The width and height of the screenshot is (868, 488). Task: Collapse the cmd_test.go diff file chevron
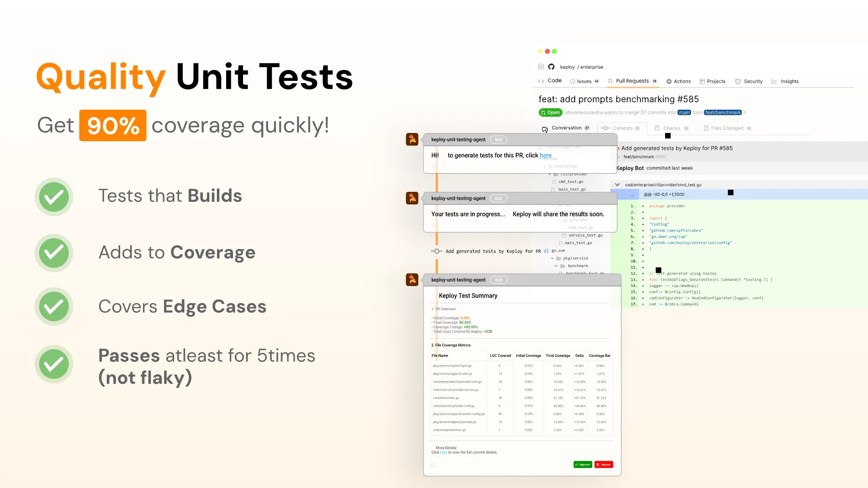[x=617, y=185]
